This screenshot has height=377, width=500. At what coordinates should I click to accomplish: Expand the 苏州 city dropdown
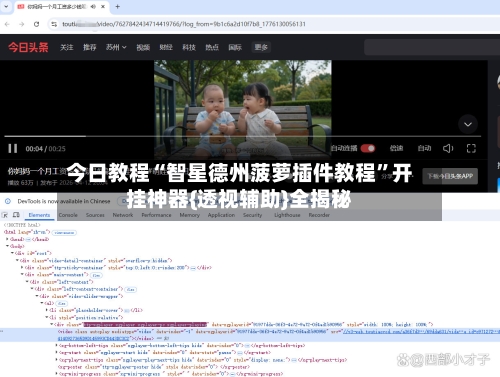coord(116,47)
